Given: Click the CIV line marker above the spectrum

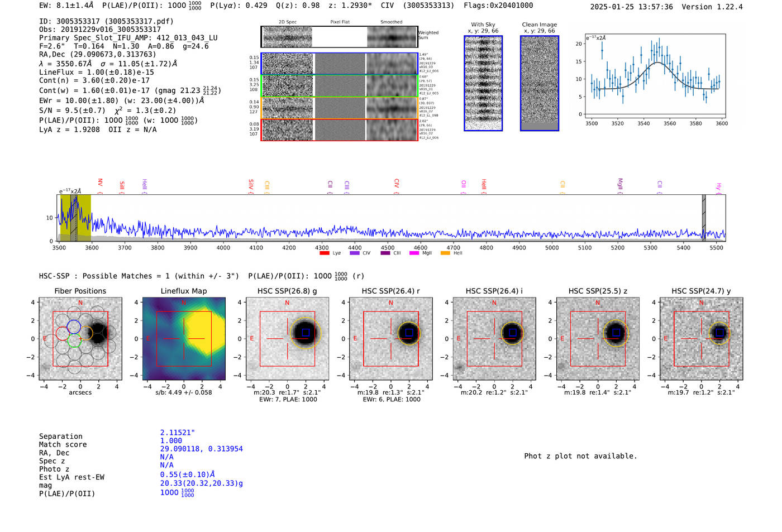Looking at the screenshot, I should tap(397, 183).
